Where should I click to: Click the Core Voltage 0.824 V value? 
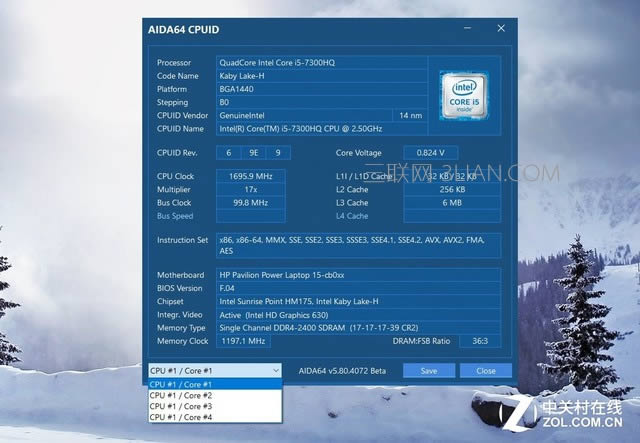431,153
